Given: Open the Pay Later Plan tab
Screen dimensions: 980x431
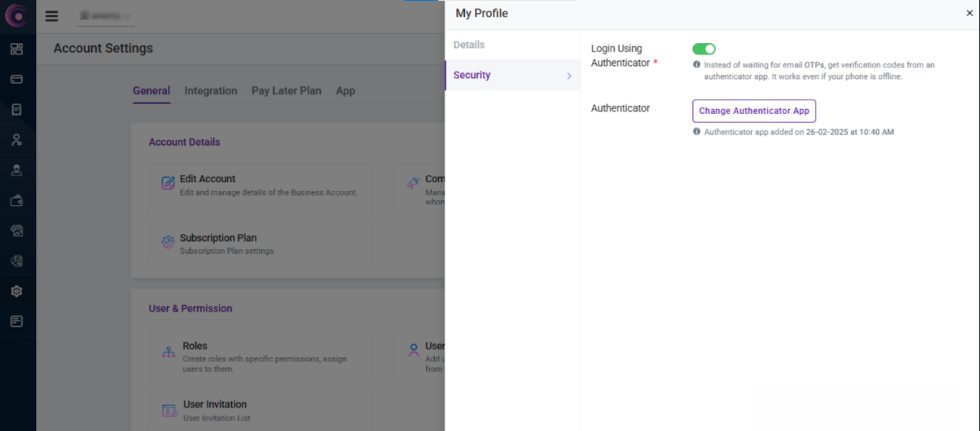Looking at the screenshot, I should [286, 91].
